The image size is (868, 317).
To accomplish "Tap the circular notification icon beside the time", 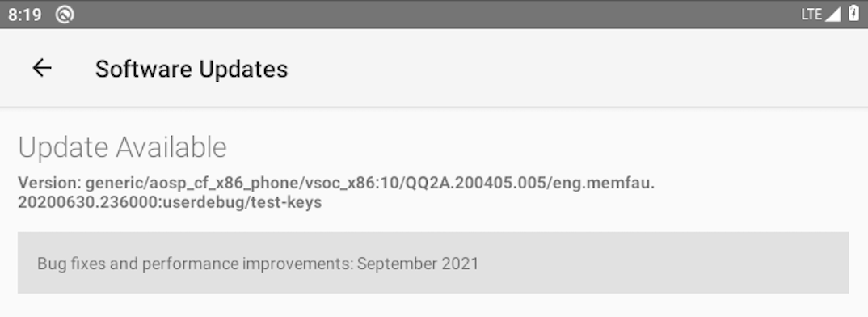I will pos(65,15).
